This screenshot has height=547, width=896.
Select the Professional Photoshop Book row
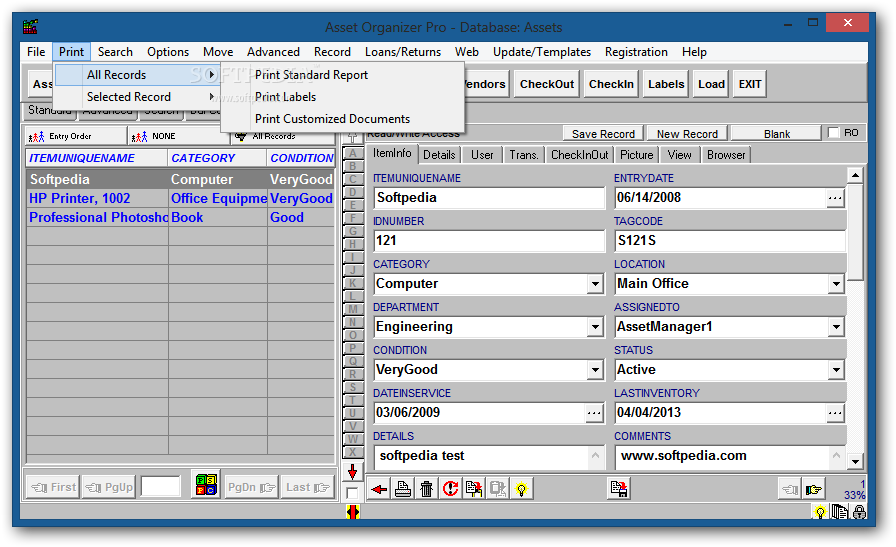[x=180, y=217]
